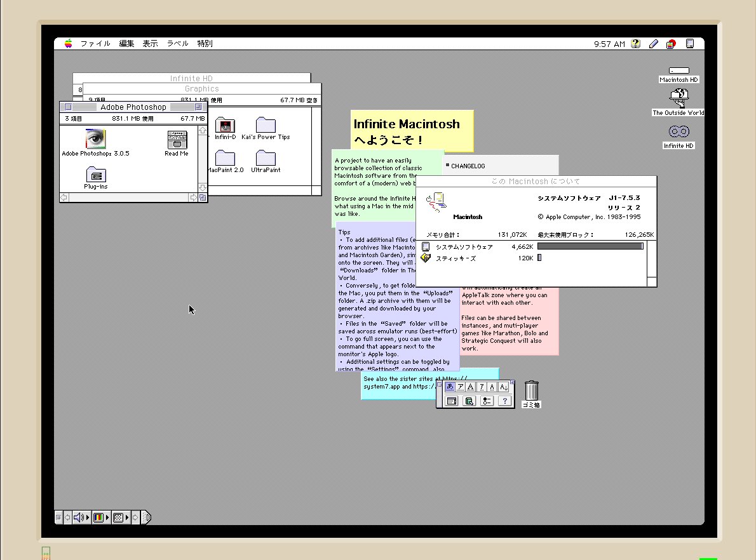
Task: Click the input palette question-mark help icon
Action: pos(505,401)
